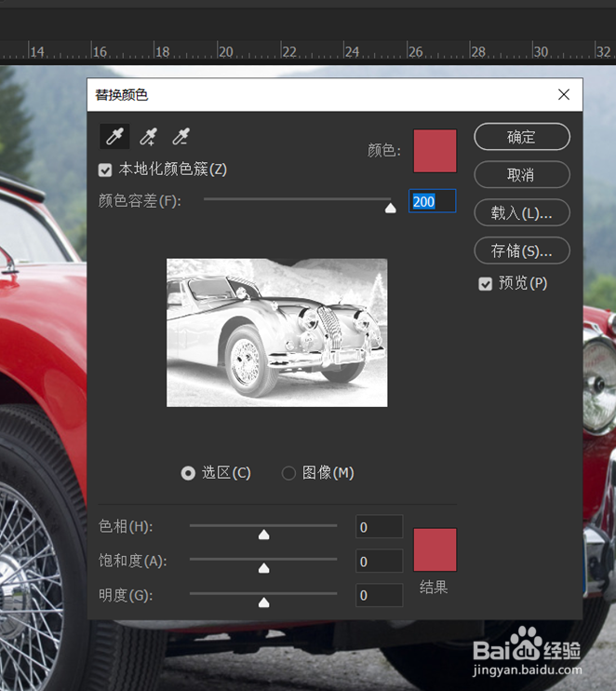Screen dimensions: 616x691
Task: Select the 选区(C) radio button
Action: [x=188, y=473]
